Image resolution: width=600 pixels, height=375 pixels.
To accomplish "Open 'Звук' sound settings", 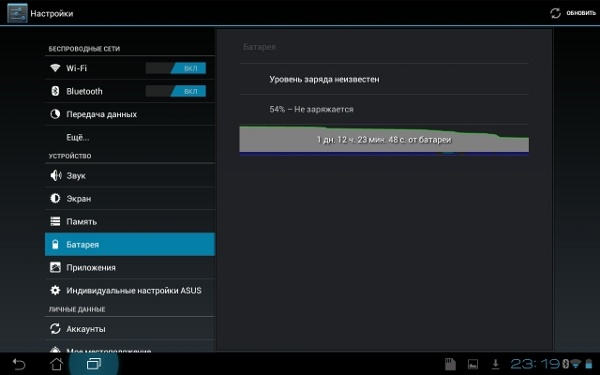I will tap(130, 176).
